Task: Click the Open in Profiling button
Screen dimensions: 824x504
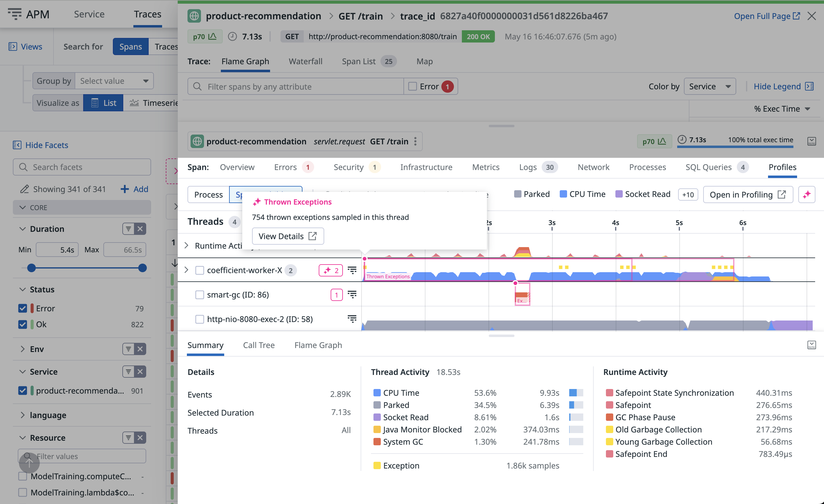Action: click(748, 194)
